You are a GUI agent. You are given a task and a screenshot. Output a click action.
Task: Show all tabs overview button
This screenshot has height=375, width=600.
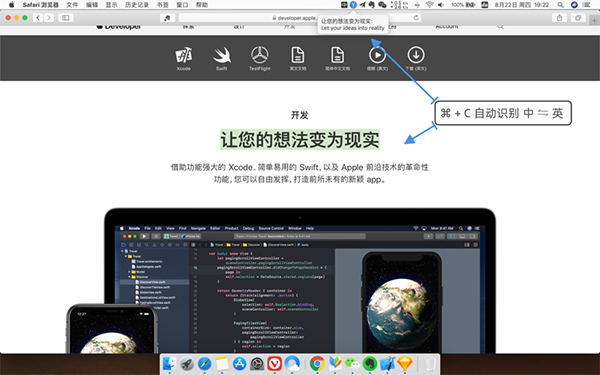point(578,18)
